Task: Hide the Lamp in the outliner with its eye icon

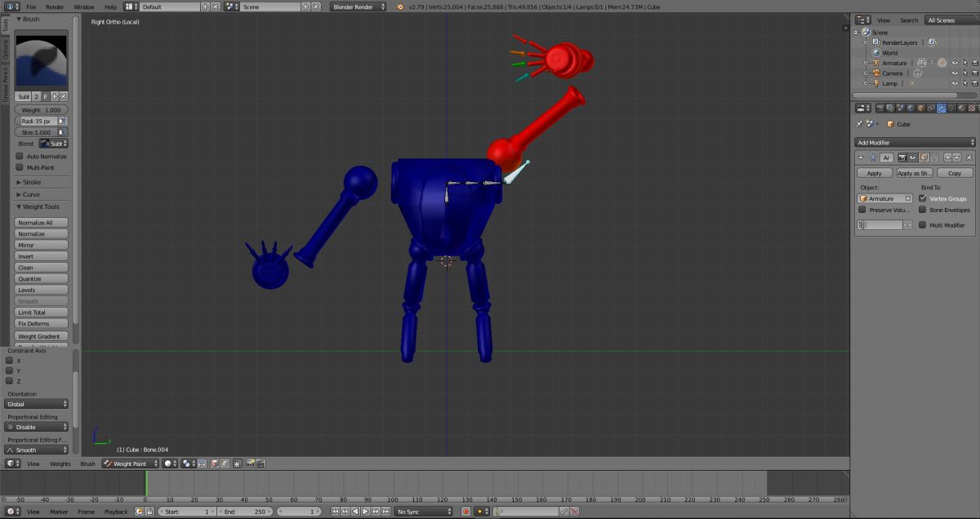Action: click(955, 83)
